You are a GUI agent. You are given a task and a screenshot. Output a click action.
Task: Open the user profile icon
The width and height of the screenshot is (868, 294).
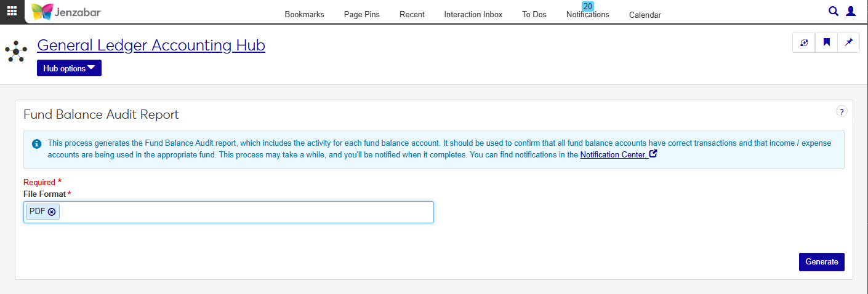point(851,11)
